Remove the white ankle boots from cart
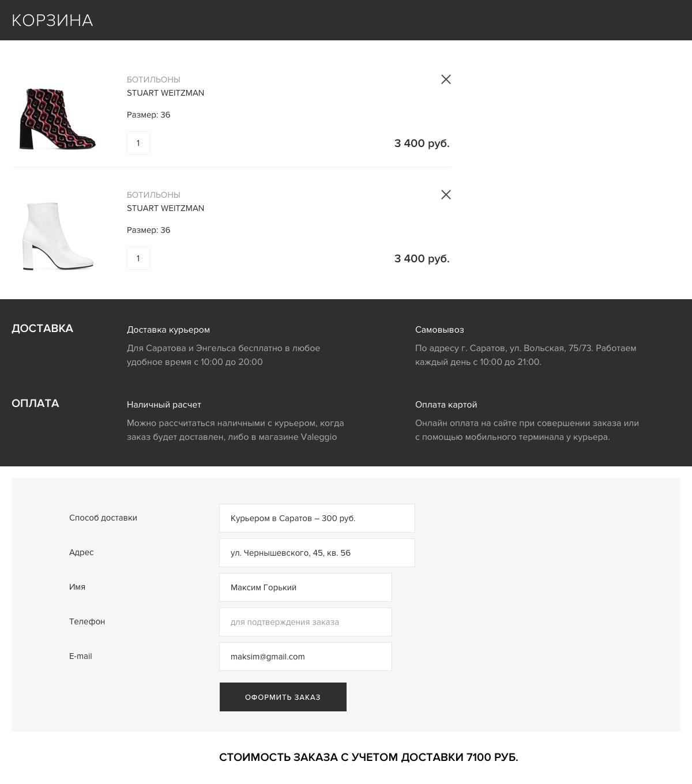Image resolution: width=692 pixels, height=784 pixels. coord(446,195)
